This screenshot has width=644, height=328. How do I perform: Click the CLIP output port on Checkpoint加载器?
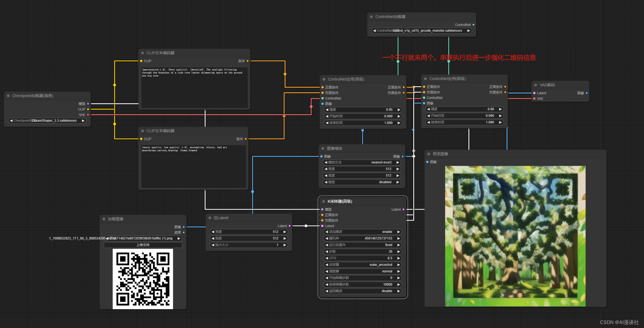(87, 109)
